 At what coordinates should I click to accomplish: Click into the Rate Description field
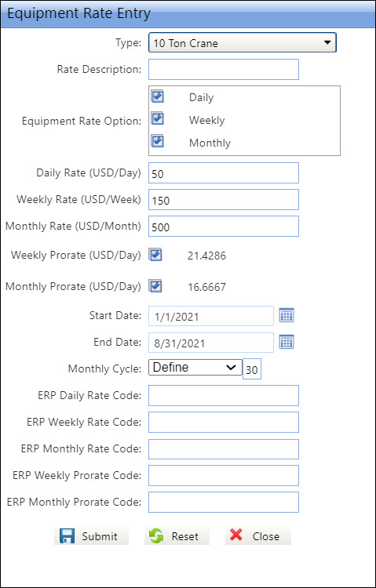(x=224, y=69)
